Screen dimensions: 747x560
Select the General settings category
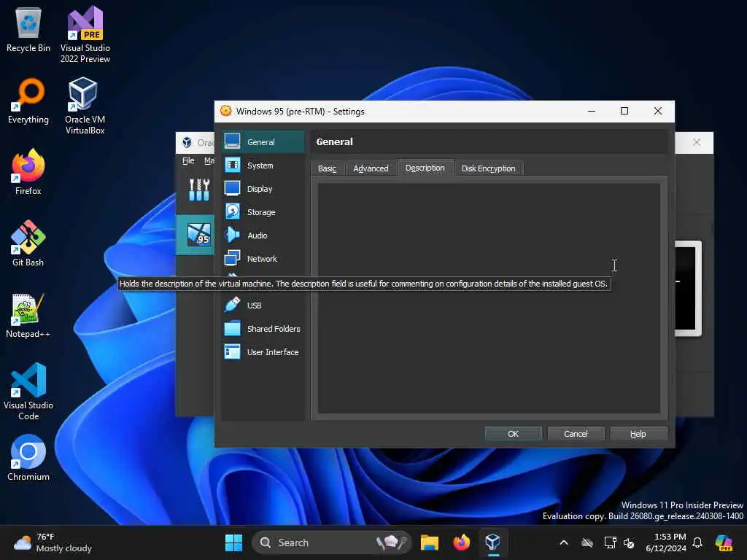coord(263,142)
